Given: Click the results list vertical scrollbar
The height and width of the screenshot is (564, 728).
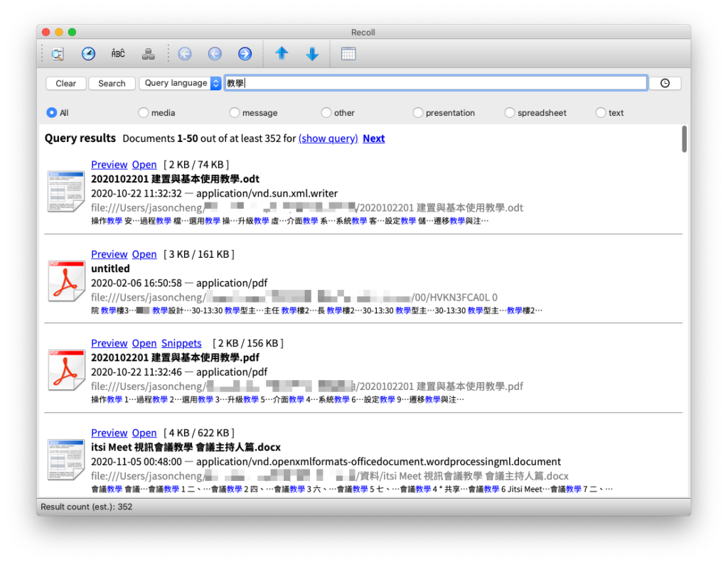Looking at the screenshot, I should coord(684,139).
